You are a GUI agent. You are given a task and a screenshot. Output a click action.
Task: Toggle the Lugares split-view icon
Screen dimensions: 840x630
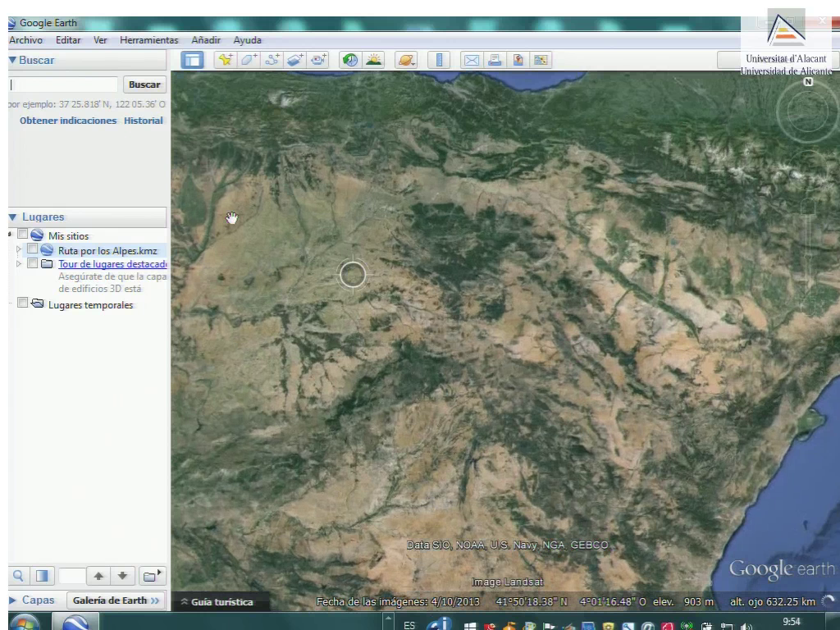coord(42,576)
